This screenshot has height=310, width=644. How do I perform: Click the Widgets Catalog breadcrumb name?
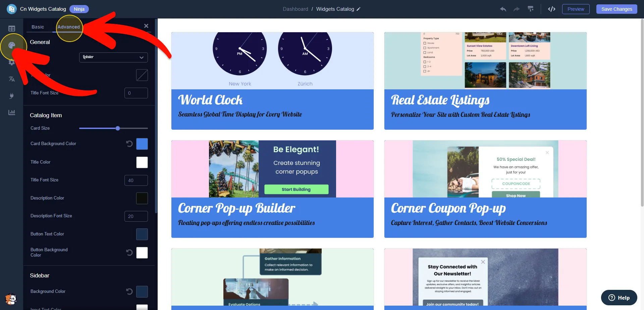point(335,9)
